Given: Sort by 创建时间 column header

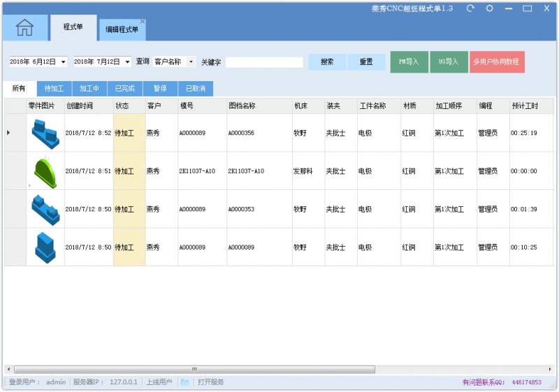Looking at the screenshot, I should point(89,106).
